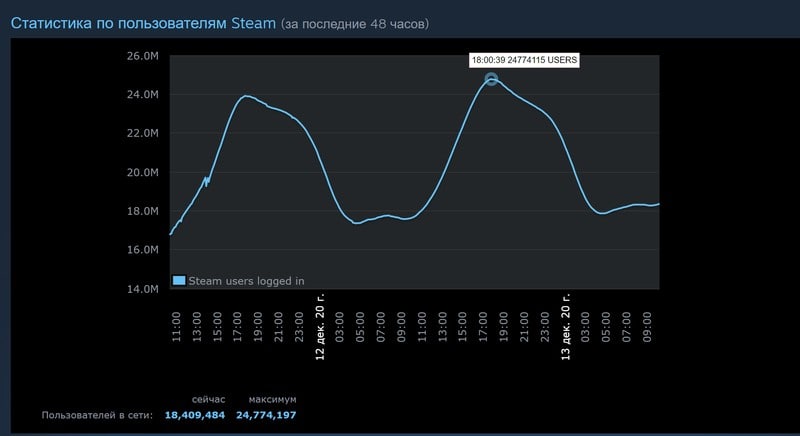Click the highlighted peak data point marker
The width and height of the screenshot is (800, 436).
pos(491,79)
